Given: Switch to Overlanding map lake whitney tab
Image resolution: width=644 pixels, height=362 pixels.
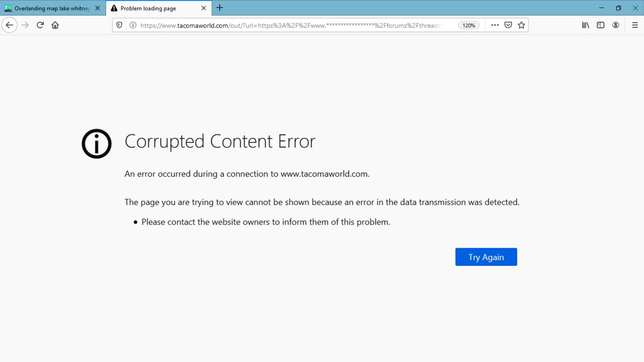Looking at the screenshot, I should coord(53,9).
